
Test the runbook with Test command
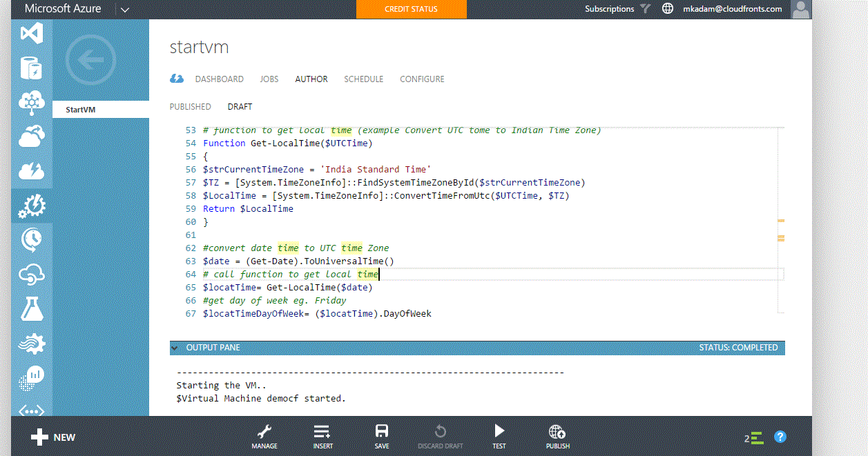point(499,437)
